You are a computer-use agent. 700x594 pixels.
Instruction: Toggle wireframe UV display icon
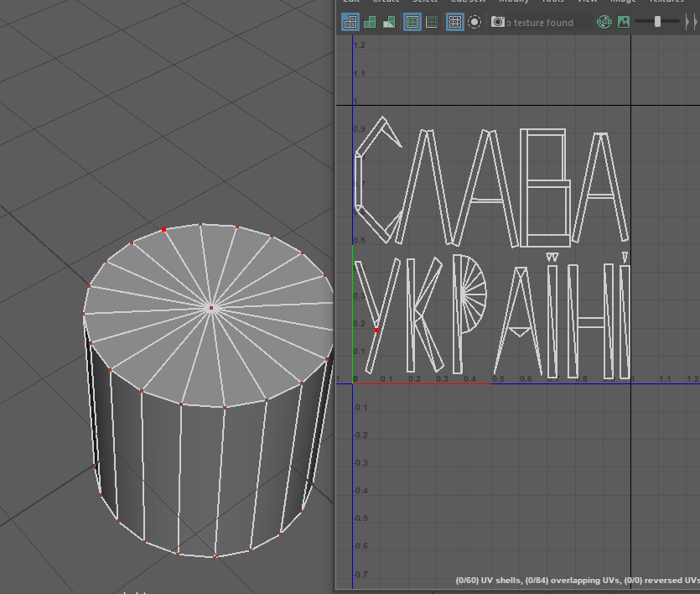click(x=350, y=22)
